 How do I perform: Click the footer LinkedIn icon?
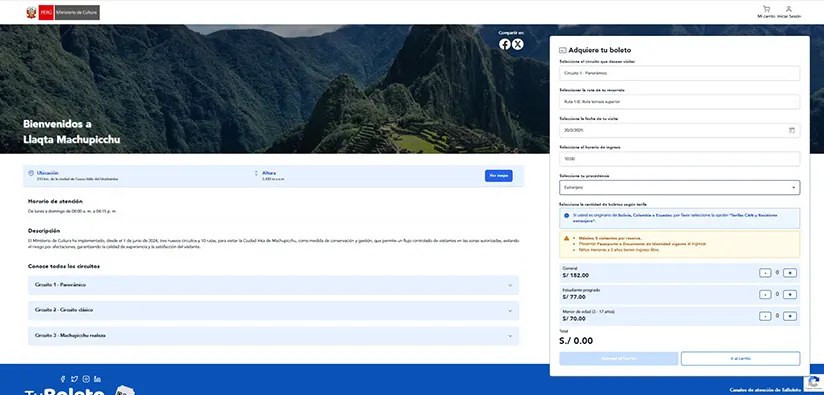[98, 379]
